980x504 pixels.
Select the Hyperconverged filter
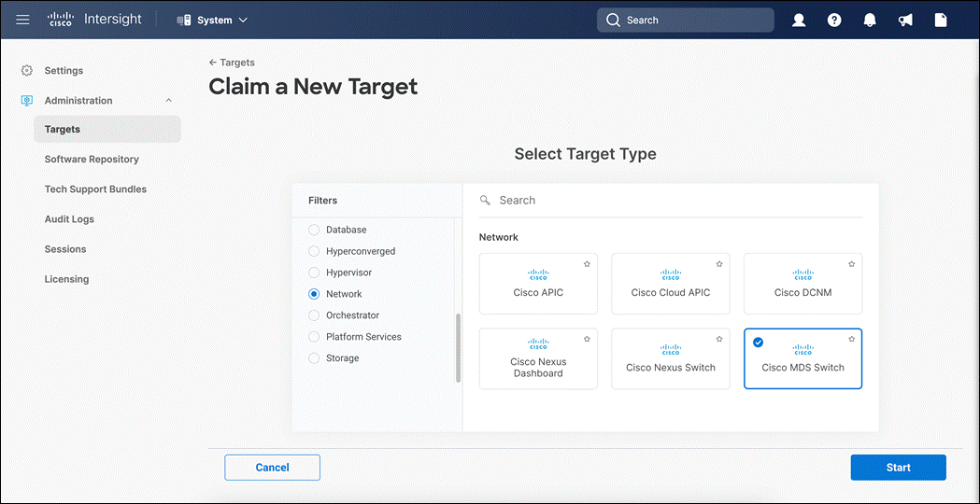click(x=315, y=251)
